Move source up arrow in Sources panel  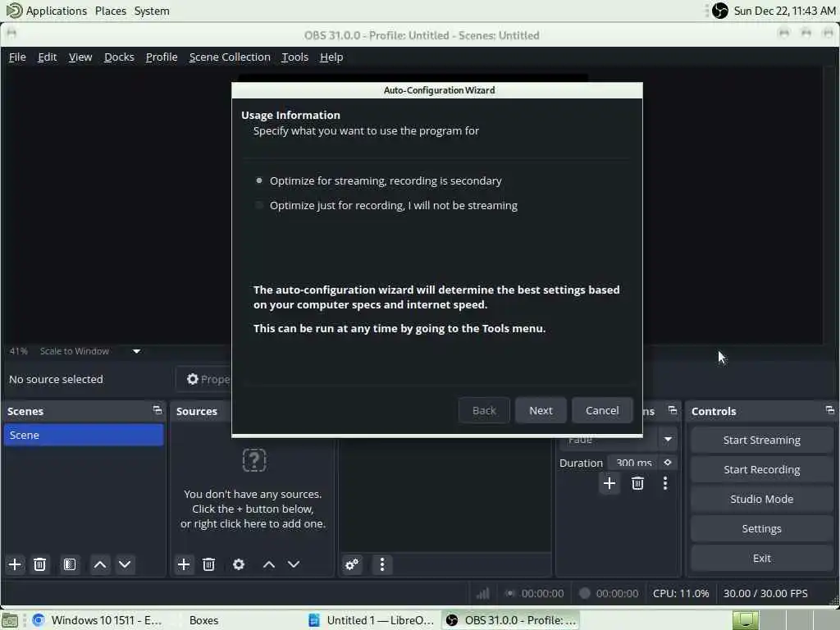(269, 564)
